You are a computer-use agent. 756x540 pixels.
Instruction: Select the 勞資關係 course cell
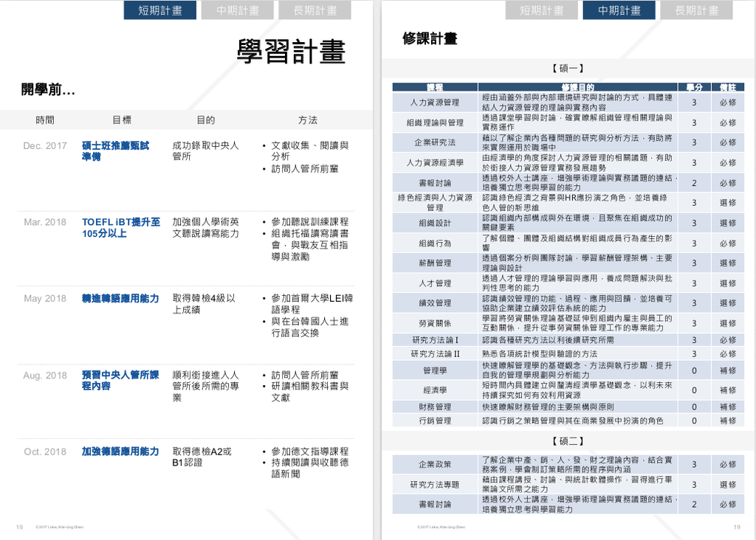point(435,323)
